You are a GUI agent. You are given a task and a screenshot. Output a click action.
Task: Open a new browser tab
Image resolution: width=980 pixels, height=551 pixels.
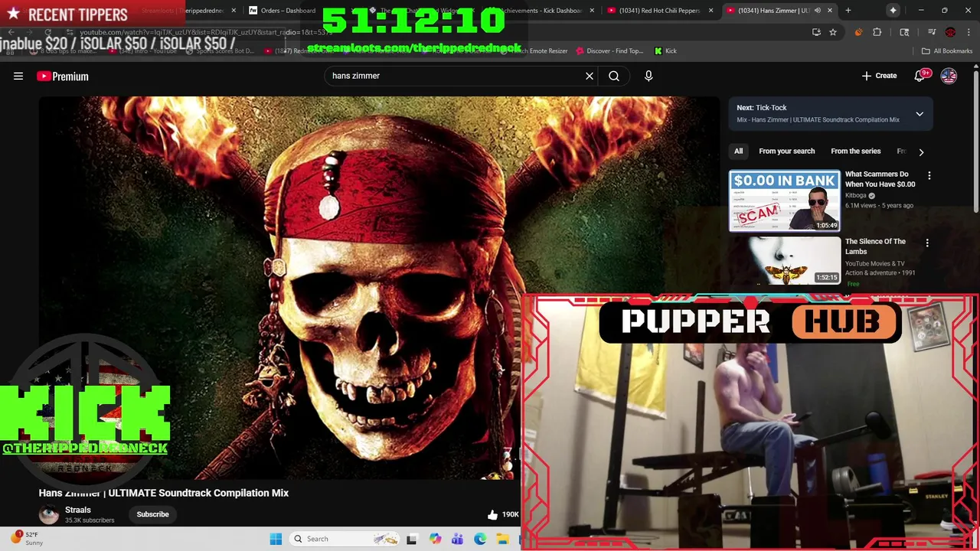pyautogui.click(x=848, y=11)
